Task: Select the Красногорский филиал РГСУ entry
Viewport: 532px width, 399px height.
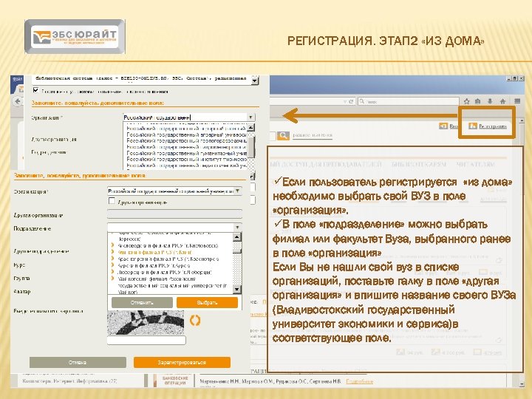Action: point(168,259)
